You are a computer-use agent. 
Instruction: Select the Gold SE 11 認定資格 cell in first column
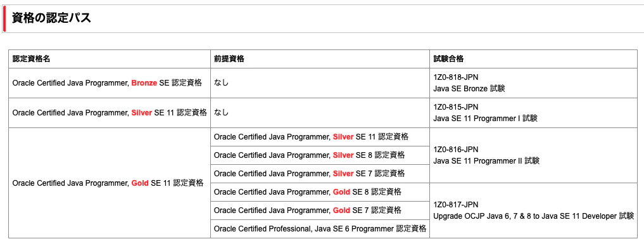point(110,183)
